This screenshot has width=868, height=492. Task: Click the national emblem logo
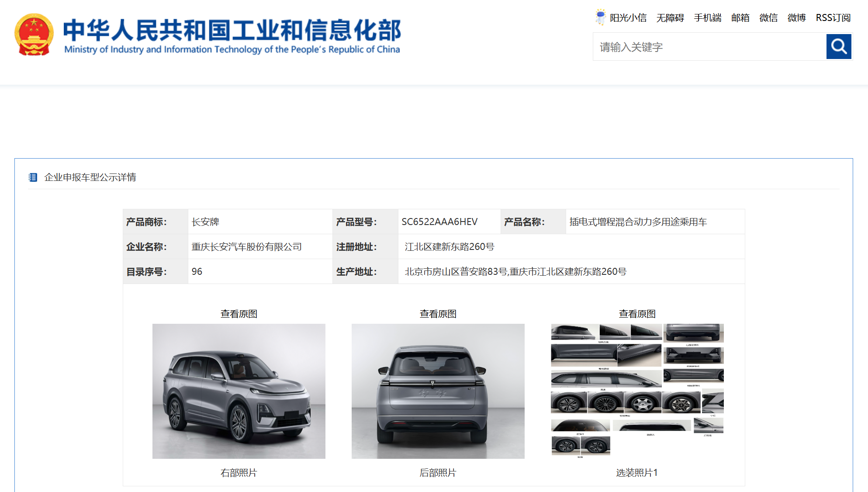point(34,35)
